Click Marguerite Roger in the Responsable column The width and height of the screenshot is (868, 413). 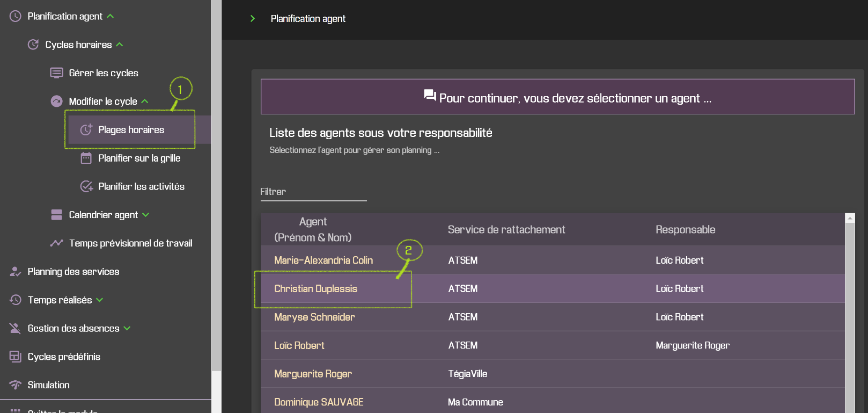tap(693, 346)
